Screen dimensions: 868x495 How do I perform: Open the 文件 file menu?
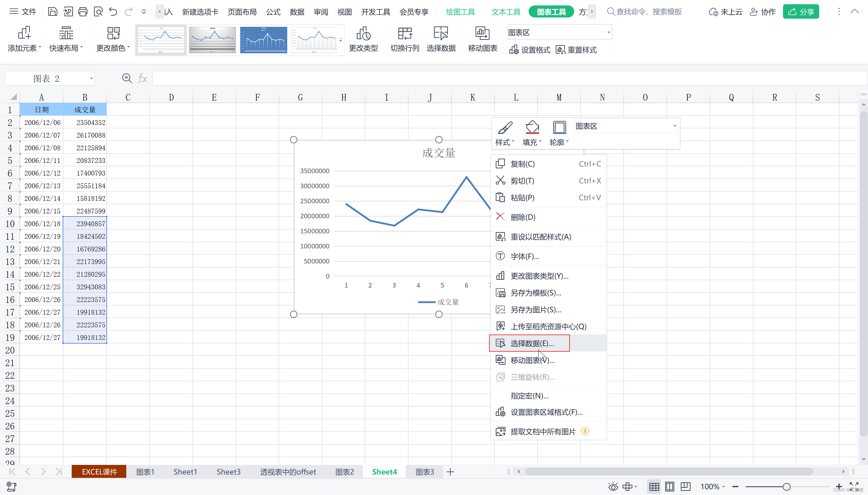point(23,12)
